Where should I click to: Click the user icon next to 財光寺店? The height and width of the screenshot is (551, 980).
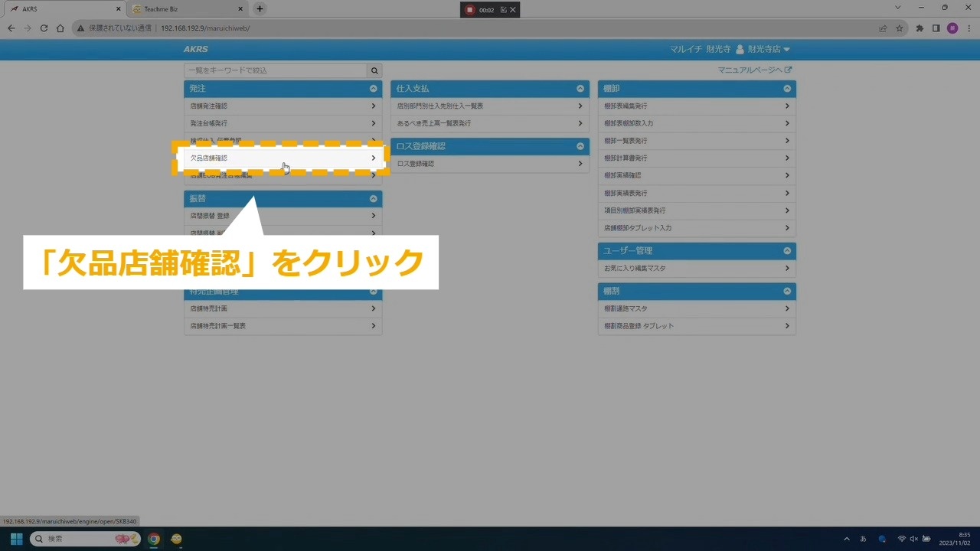[740, 49]
